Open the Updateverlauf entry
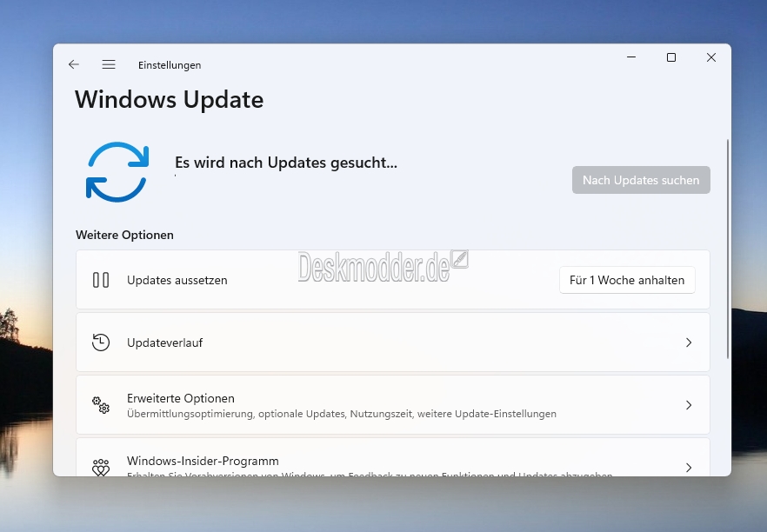767x532 pixels. (393, 342)
